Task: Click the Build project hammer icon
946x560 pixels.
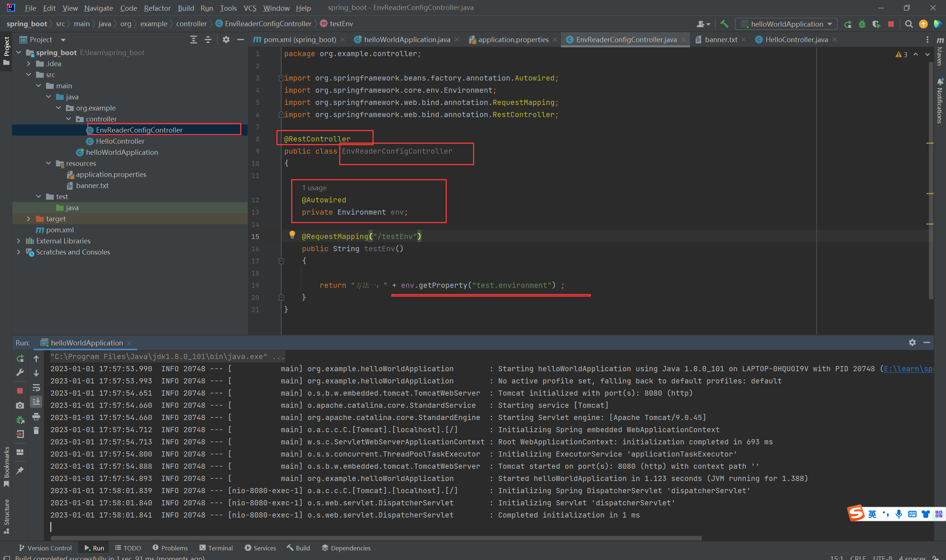Action: [724, 24]
